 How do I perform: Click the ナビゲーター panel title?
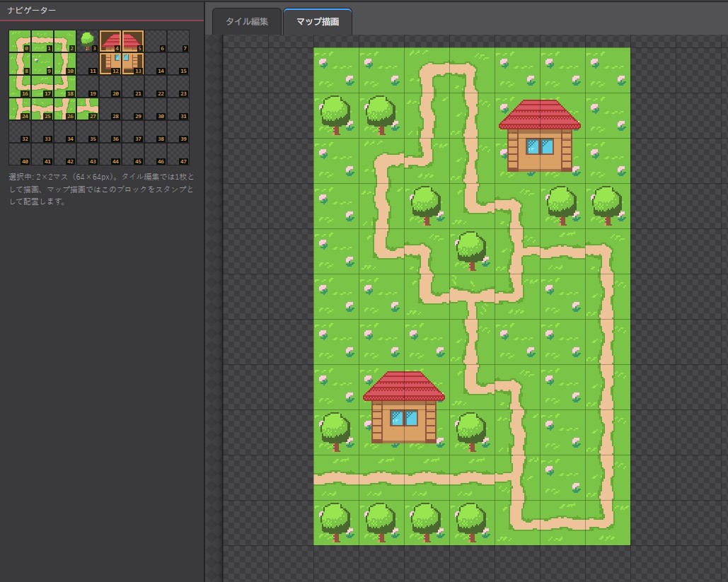pyautogui.click(x=32, y=10)
